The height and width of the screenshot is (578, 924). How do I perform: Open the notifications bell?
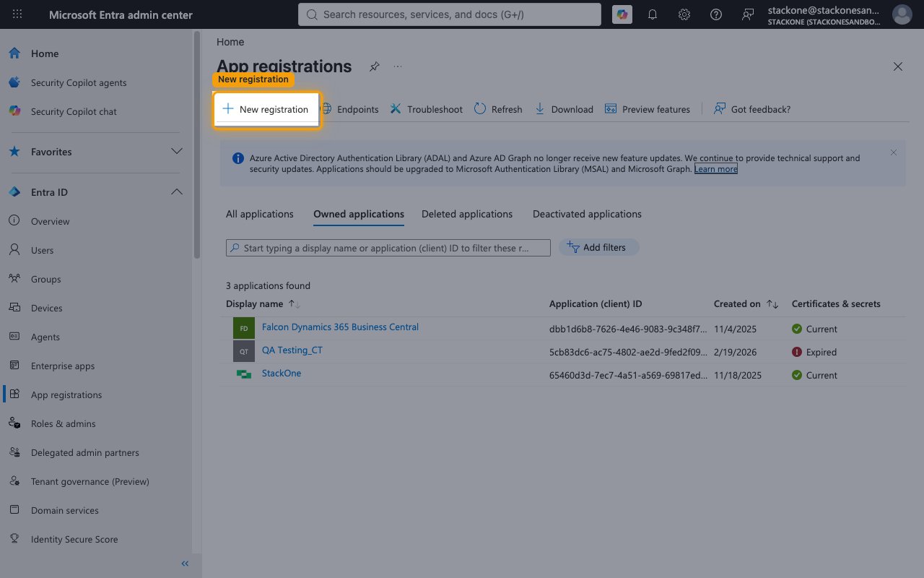[x=653, y=14]
